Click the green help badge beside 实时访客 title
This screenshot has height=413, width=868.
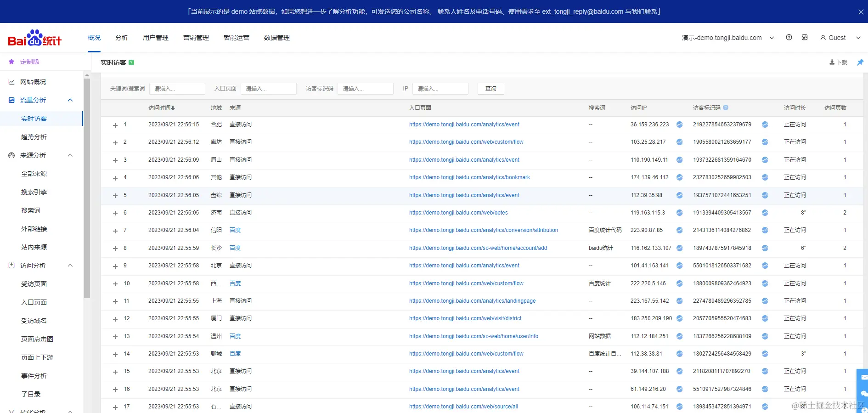(131, 62)
